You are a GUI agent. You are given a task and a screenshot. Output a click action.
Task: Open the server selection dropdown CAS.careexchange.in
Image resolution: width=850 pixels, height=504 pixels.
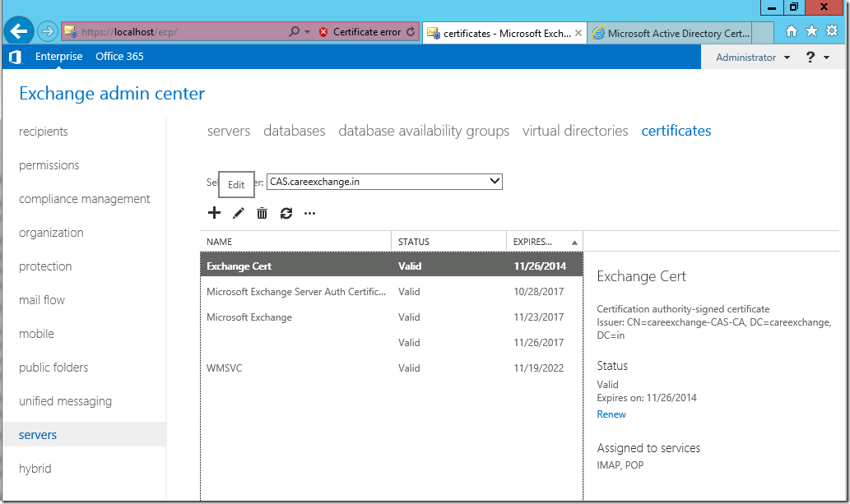tap(384, 182)
